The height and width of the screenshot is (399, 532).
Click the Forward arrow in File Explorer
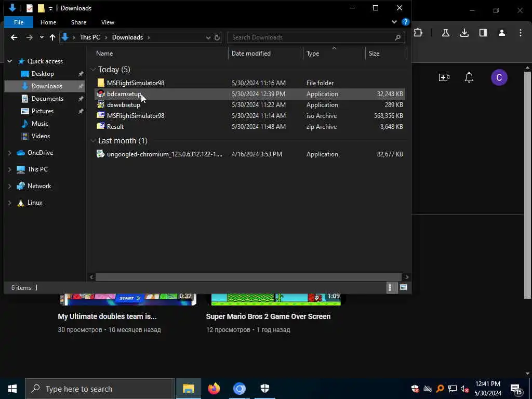pyautogui.click(x=30, y=37)
